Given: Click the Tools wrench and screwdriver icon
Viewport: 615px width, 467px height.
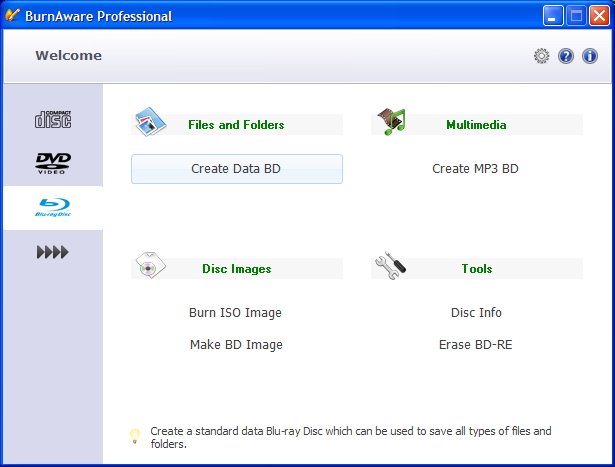Looking at the screenshot, I should [391, 265].
